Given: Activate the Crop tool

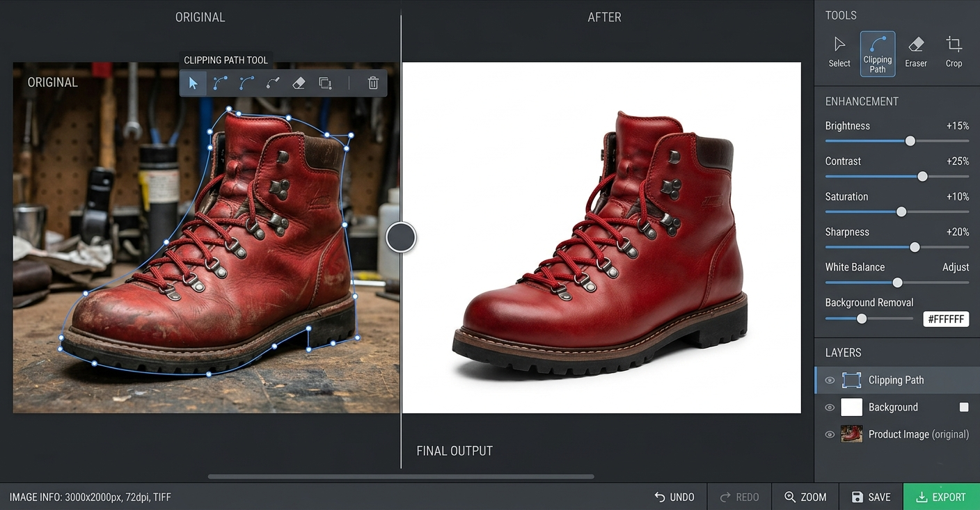Looking at the screenshot, I should coord(954,52).
